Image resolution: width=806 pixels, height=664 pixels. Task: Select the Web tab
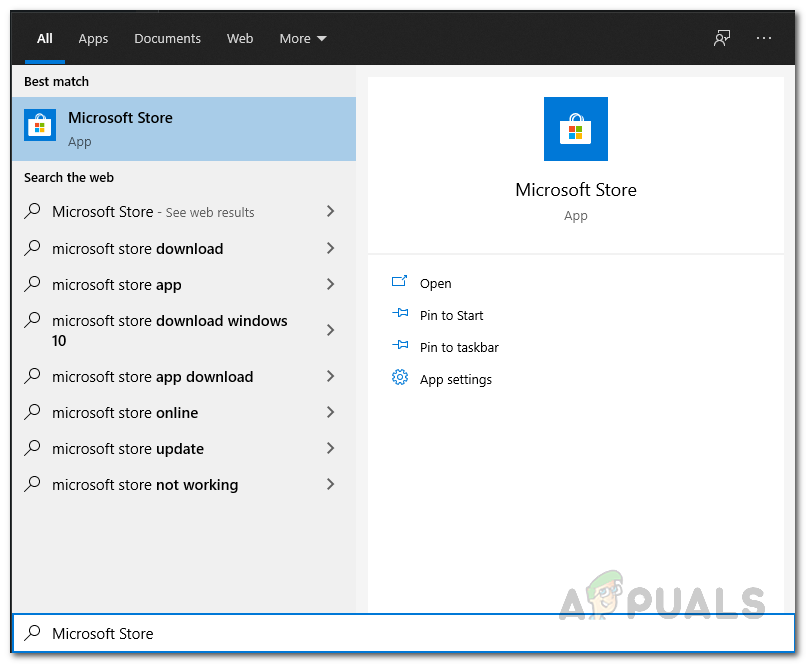tap(240, 38)
